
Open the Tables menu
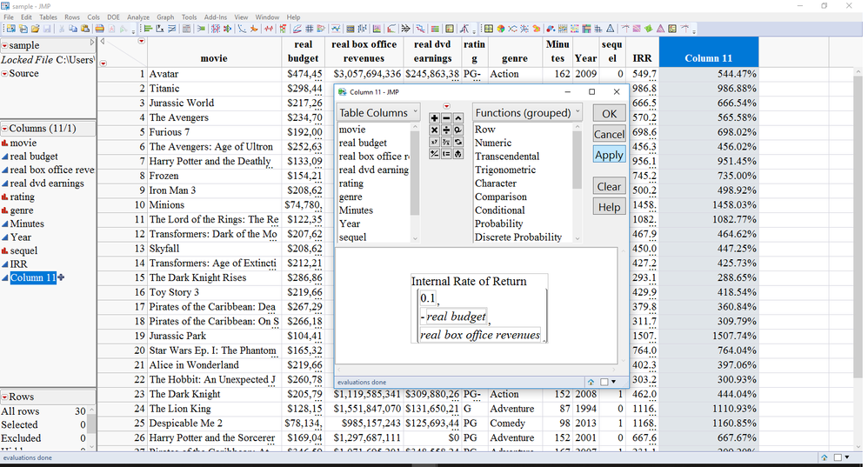tap(48, 17)
